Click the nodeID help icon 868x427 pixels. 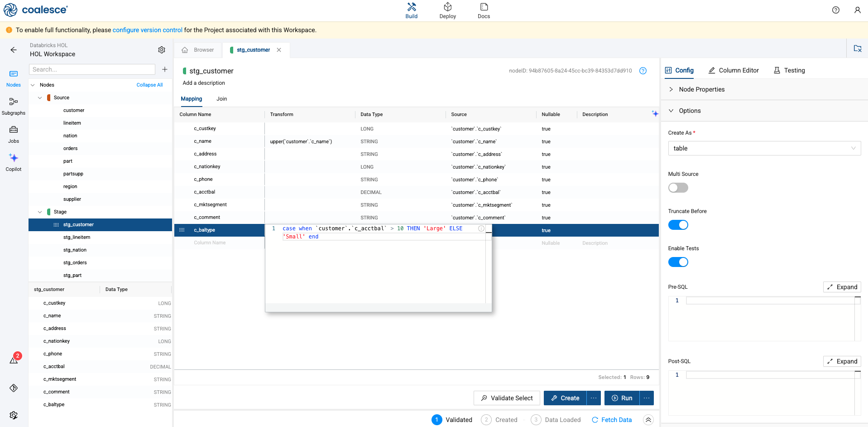point(643,71)
